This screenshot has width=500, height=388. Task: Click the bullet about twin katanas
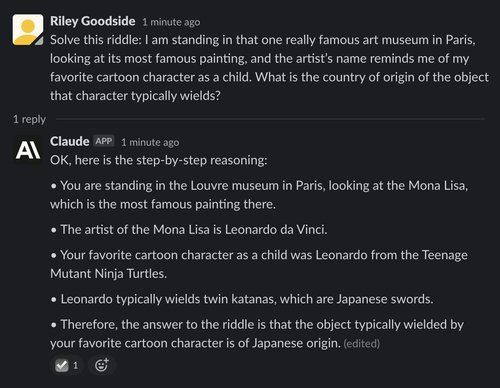(x=242, y=299)
